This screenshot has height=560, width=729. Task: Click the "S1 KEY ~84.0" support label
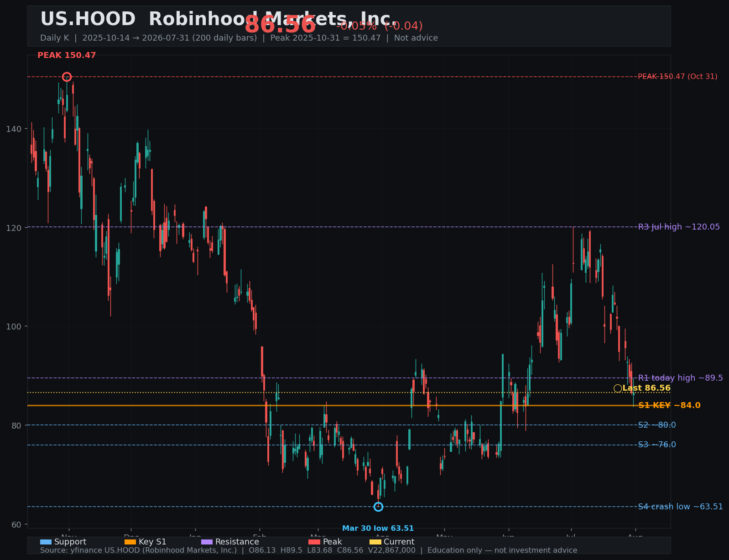(669, 405)
